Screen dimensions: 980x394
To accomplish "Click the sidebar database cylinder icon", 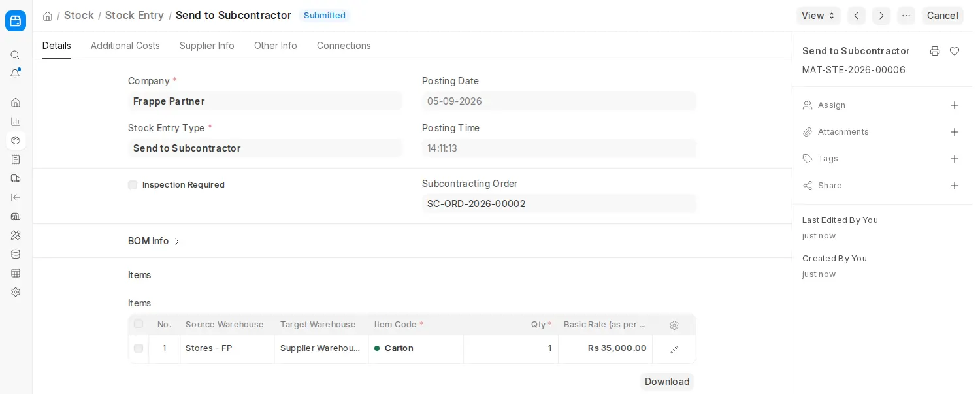I will click(x=16, y=254).
